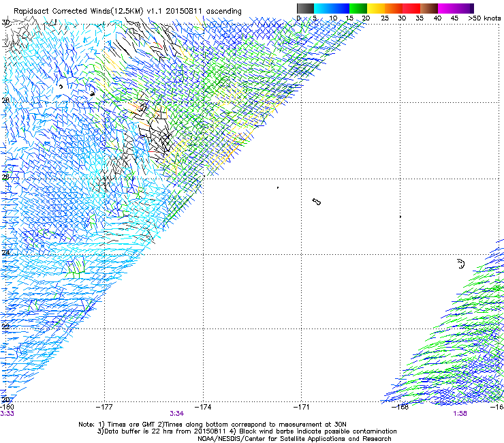Click the '-168' longitude axis label
Viewport: 504px width, 443px height.
pyautogui.click(x=400, y=407)
